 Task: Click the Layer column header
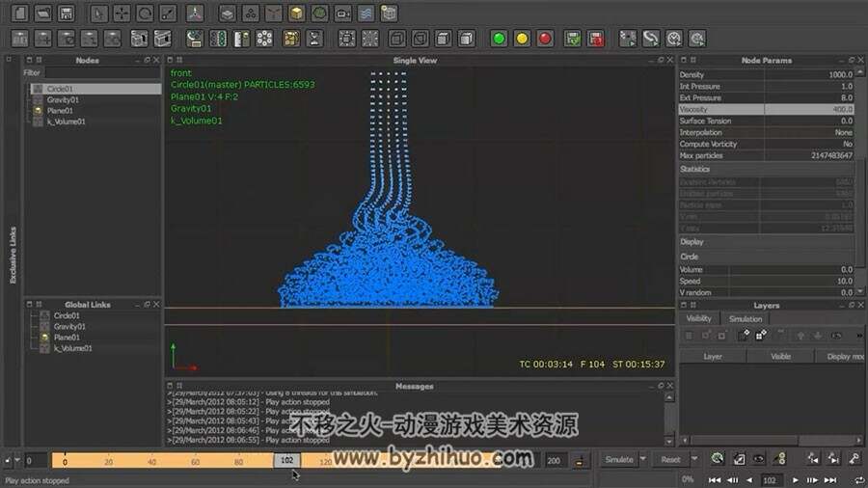click(x=713, y=357)
